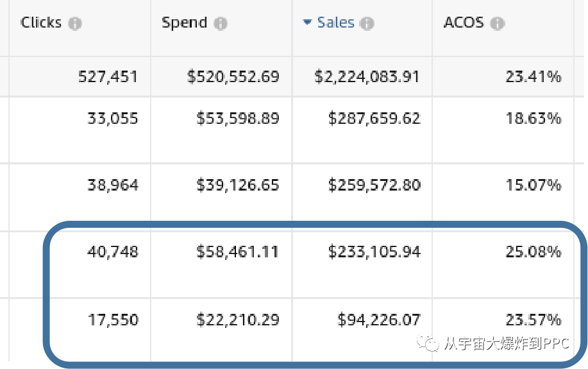Click the $22,210.29 spend cell
The height and width of the screenshot is (369, 588).
[238, 319]
